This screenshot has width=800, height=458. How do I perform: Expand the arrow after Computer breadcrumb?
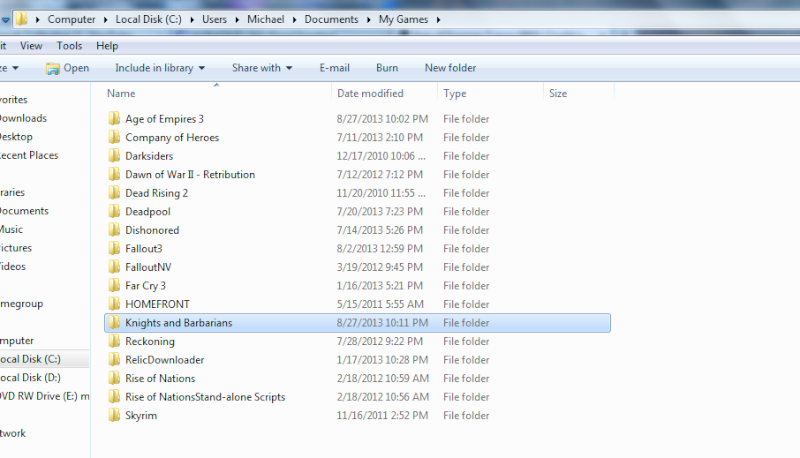105,19
